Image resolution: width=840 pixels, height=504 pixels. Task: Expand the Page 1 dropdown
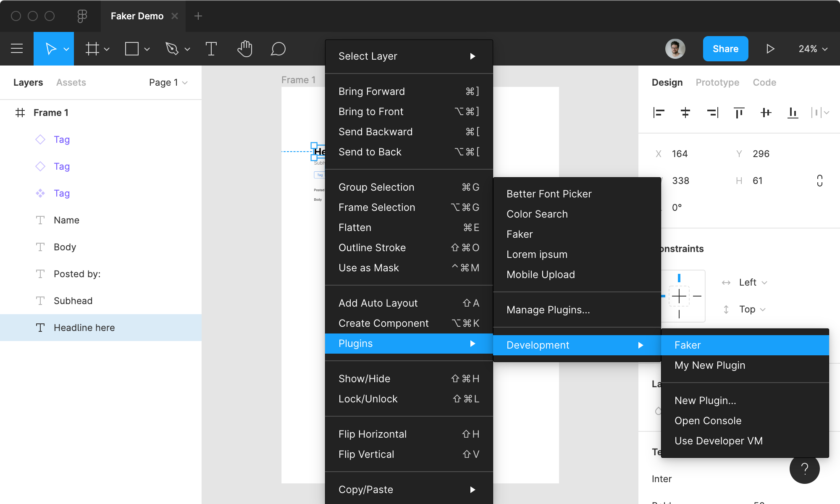tap(186, 82)
